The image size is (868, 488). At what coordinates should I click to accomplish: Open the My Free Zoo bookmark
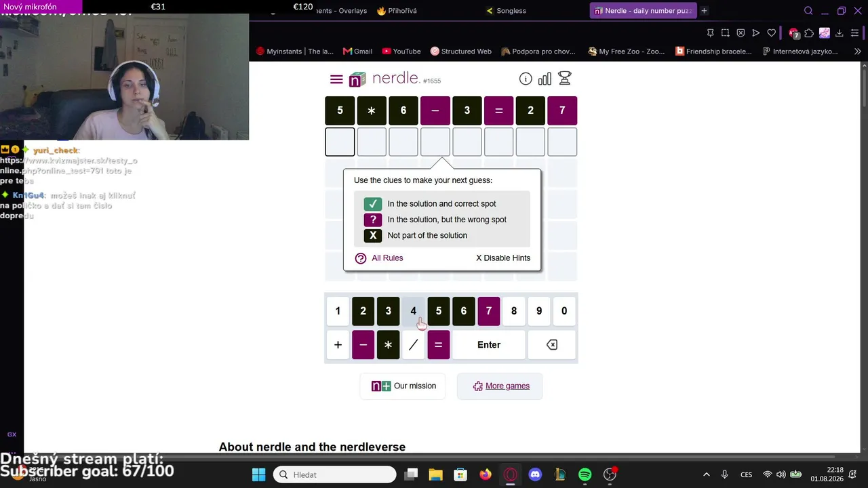click(627, 52)
